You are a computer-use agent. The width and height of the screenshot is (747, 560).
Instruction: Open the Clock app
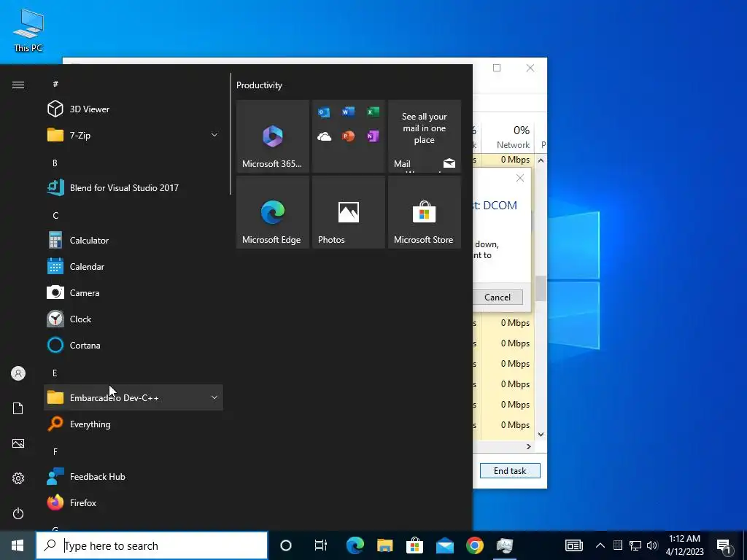tap(133, 319)
